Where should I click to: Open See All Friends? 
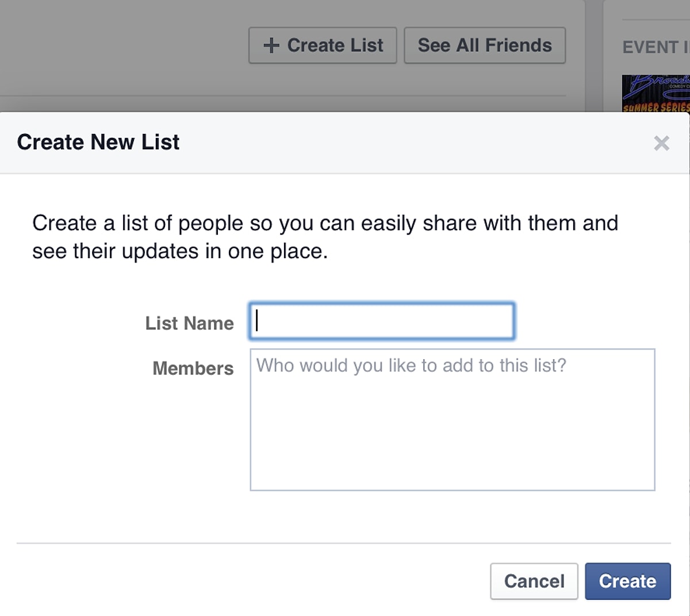point(485,45)
